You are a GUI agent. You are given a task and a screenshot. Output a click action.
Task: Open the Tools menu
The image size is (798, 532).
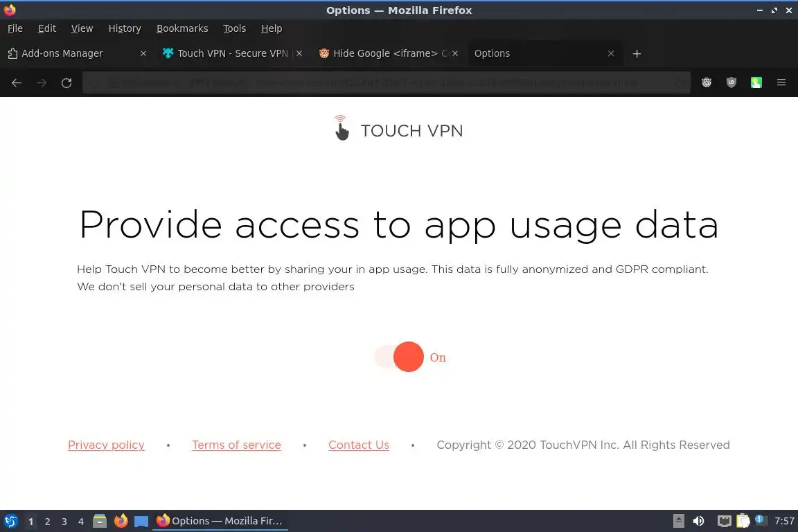(x=235, y=28)
